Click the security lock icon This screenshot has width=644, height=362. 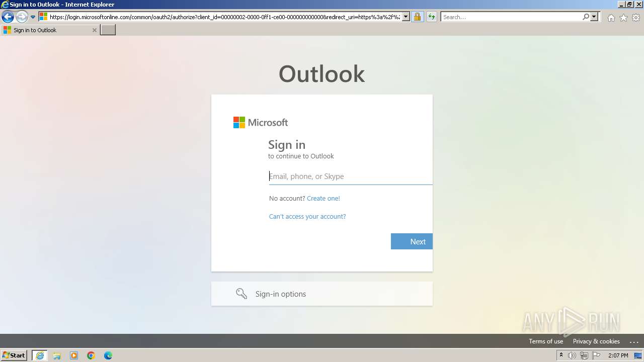click(x=417, y=17)
